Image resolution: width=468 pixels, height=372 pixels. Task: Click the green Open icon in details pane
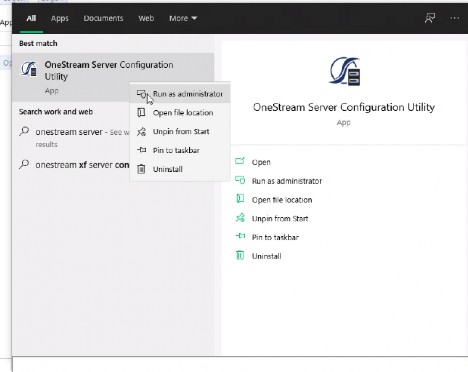click(240, 161)
